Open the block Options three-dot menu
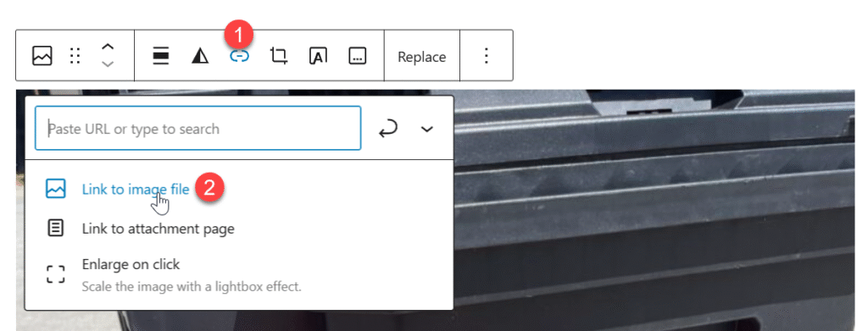This screenshot has width=868, height=331. [486, 56]
